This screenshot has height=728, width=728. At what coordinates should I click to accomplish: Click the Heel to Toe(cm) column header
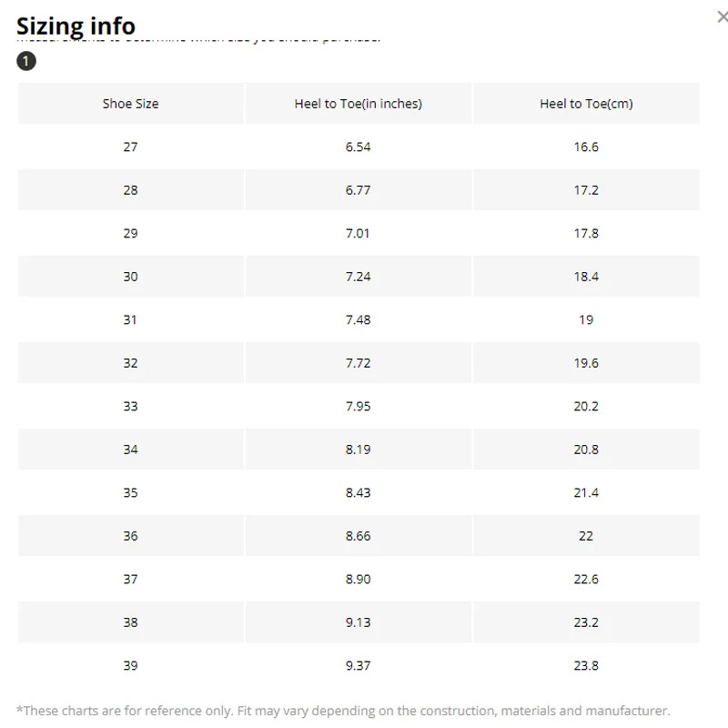(x=586, y=104)
